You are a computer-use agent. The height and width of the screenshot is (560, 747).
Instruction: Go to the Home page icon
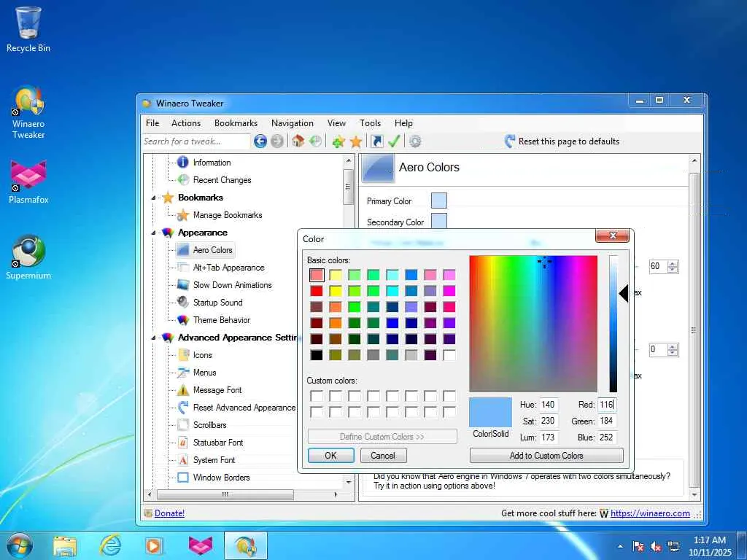(x=298, y=141)
